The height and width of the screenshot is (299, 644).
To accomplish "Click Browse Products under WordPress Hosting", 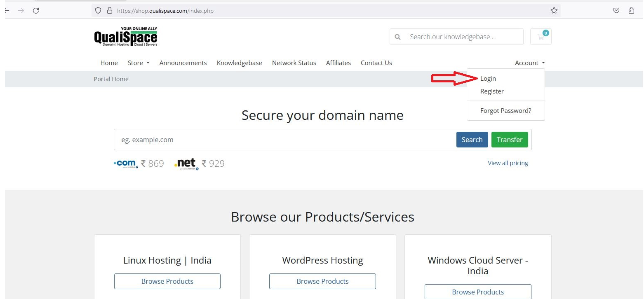I will (x=322, y=281).
